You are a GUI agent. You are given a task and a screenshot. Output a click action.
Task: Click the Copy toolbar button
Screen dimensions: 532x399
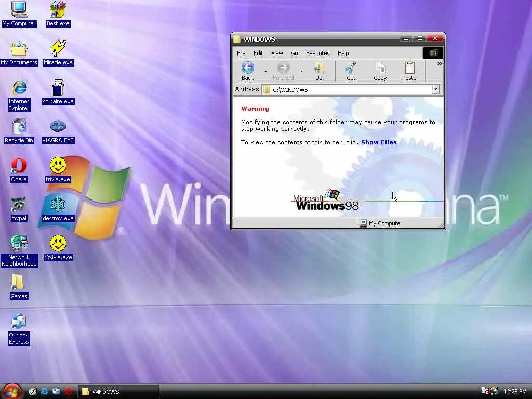pyautogui.click(x=380, y=71)
